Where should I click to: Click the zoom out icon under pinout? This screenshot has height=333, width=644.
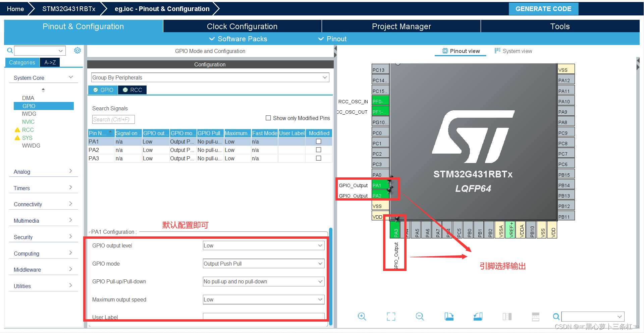420,316
